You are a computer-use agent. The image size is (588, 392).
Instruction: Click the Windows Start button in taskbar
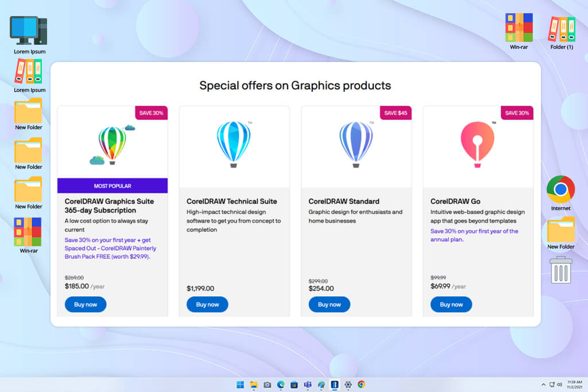coord(240,385)
